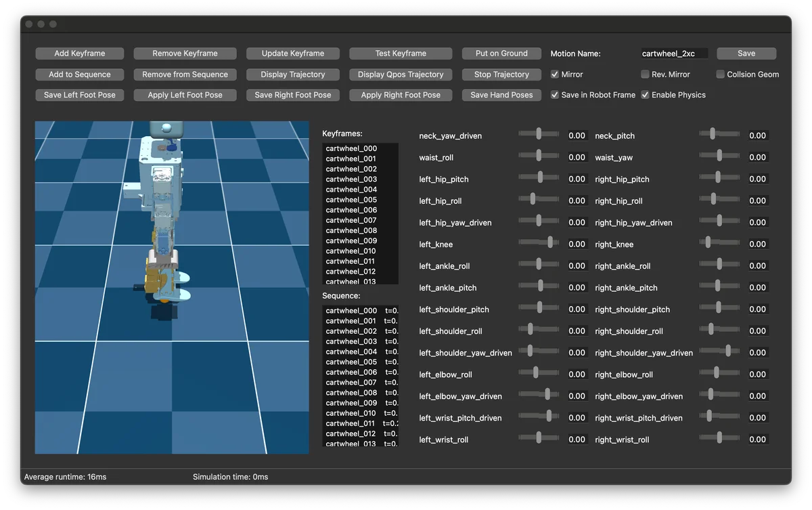The image size is (812, 510).
Task: Click the left_knee slider
Action: [x=539, y=242]
